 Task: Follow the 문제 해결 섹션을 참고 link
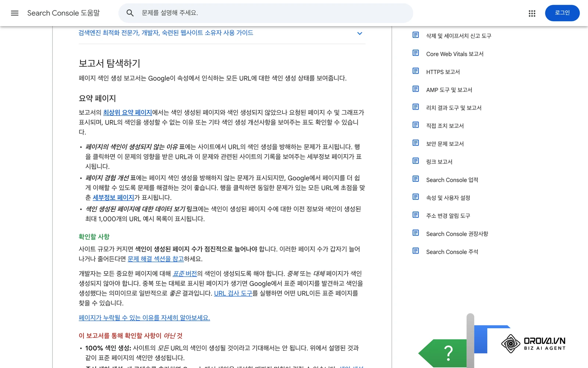click(x=155, y=259)
